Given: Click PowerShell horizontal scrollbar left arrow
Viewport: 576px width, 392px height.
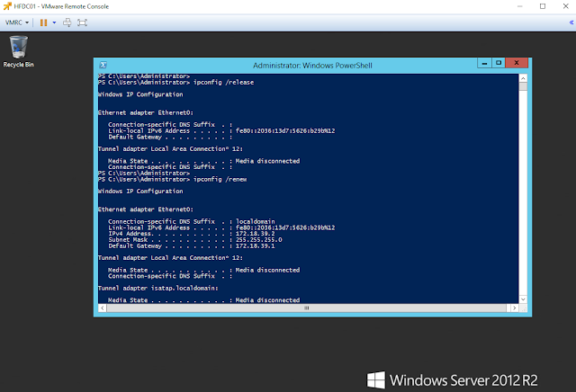Looking at the screenshot, I should pos(103,308).
